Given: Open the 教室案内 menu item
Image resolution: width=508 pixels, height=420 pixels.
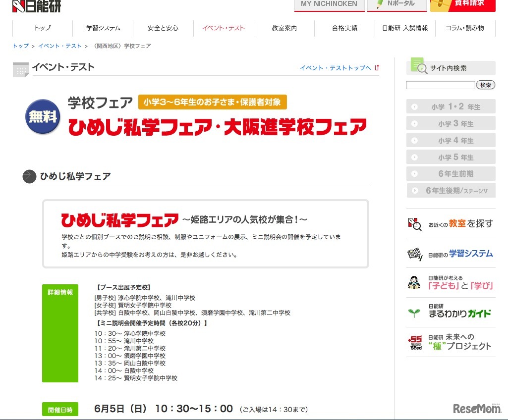Looking at the screenshot, I should tap(283, 28).
